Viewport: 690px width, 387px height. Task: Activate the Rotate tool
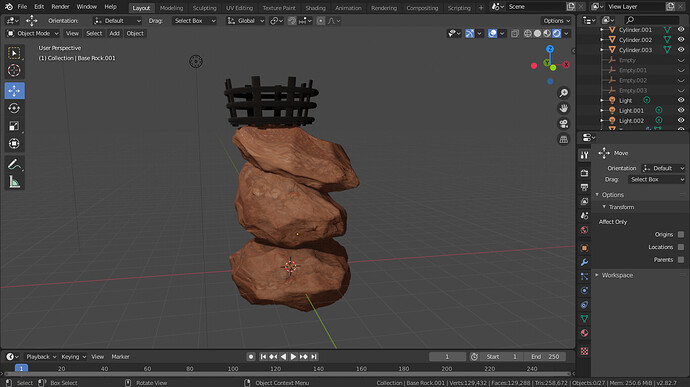(x=14, y=108)
